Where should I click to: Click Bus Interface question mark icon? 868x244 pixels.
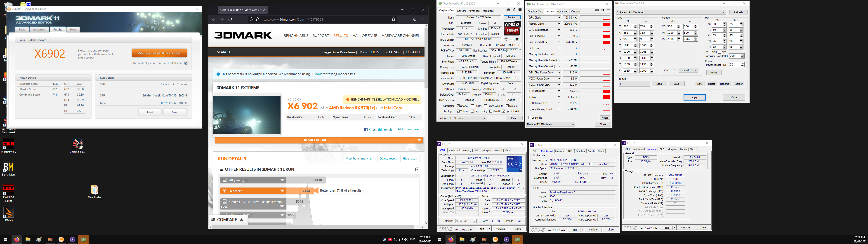(520, 51)
